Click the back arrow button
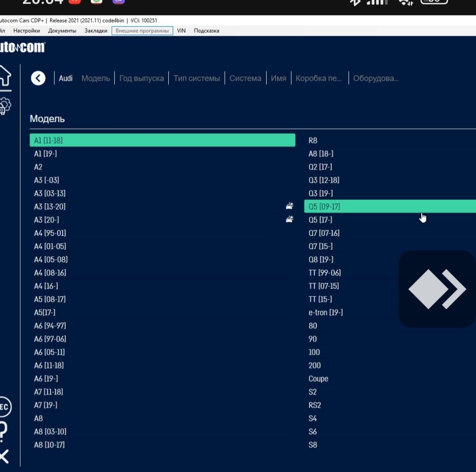 (x=38, y=78)
